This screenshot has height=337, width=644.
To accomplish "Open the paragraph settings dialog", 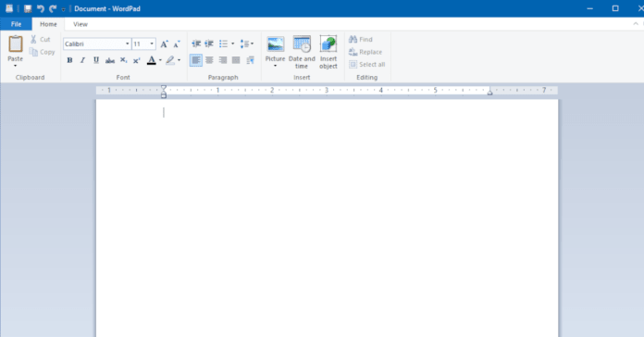I will tap(250, 60).
